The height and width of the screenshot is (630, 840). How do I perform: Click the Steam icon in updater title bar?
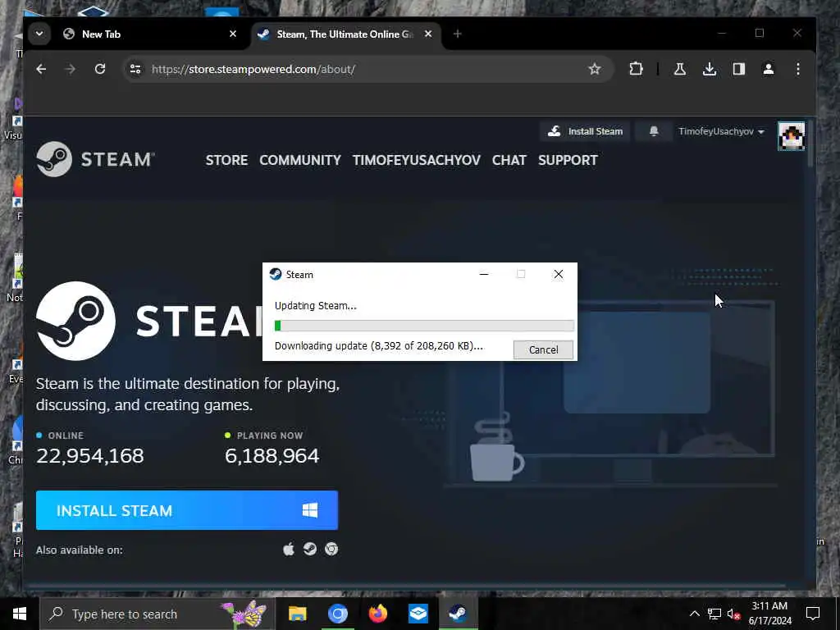[x=276, y=274]
